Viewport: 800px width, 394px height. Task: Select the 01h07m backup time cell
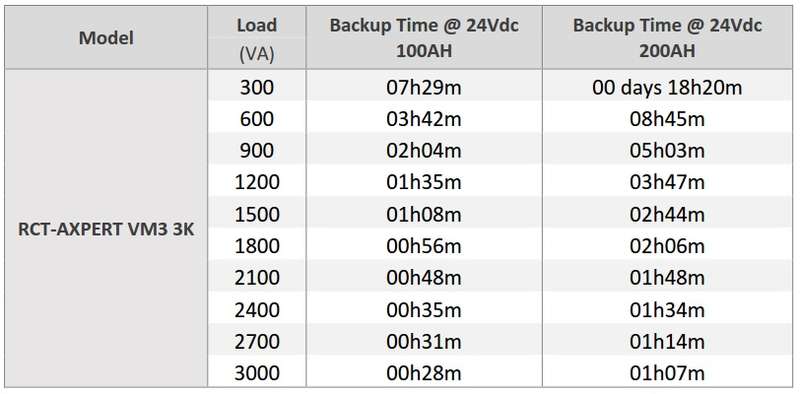coord(667,372)
